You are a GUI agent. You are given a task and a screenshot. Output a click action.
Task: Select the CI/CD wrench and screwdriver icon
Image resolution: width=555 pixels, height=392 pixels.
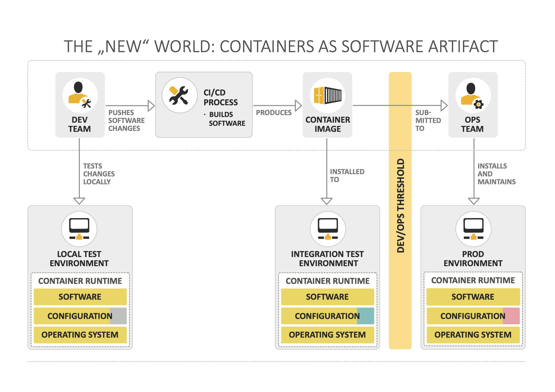pyautogui.click(x=179, y=95)
